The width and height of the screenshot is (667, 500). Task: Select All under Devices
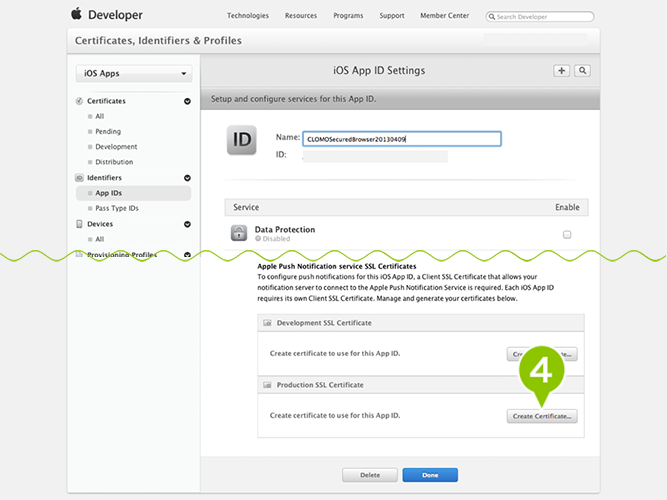pyautogui.click(x=100, y=239)
